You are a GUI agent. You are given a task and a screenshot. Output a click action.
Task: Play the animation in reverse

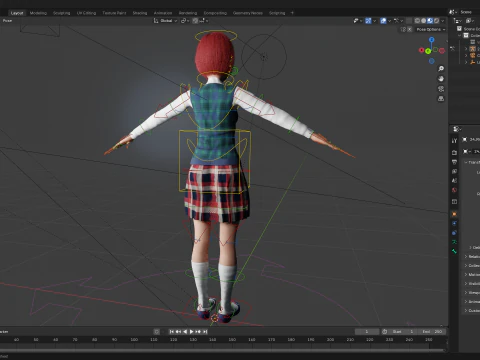[185, 332]
